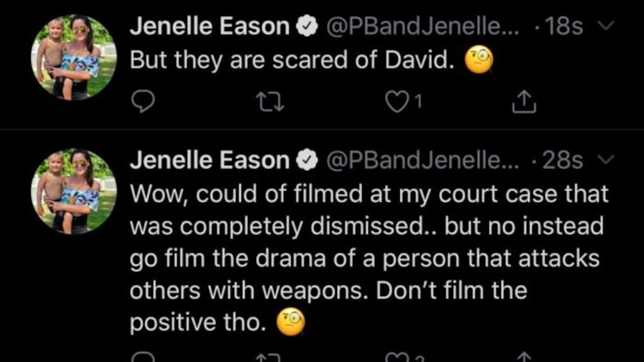Click the monocle emoji after "David."

tap(478, 61)
